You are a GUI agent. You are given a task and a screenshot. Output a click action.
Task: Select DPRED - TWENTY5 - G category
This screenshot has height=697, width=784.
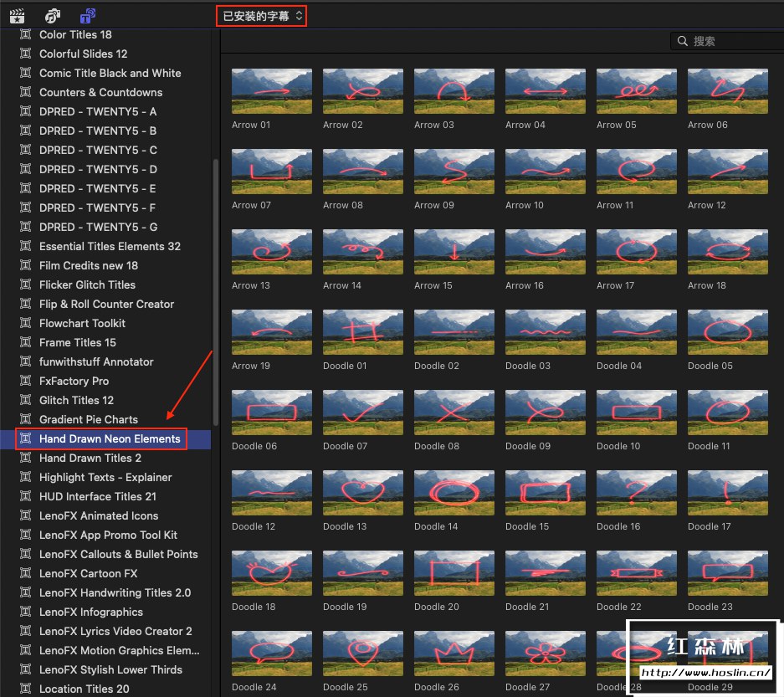pyautogui.click(x=98, y=227)
